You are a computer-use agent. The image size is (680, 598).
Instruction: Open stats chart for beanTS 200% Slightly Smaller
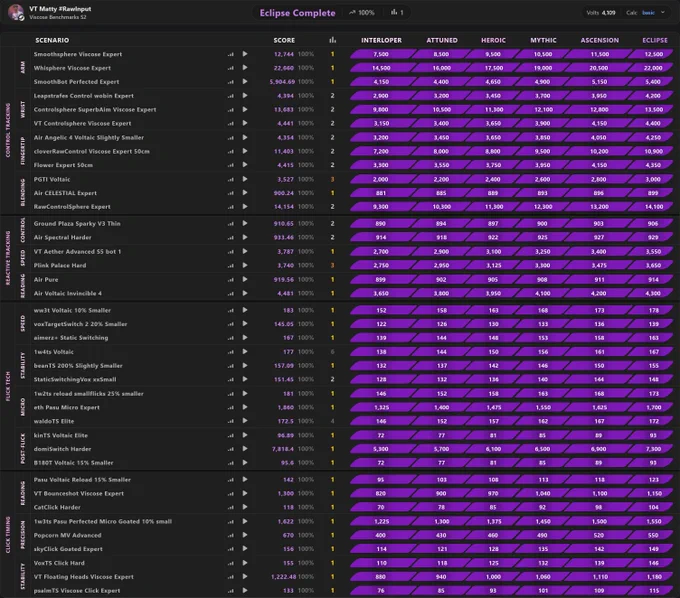coord(230,366)
